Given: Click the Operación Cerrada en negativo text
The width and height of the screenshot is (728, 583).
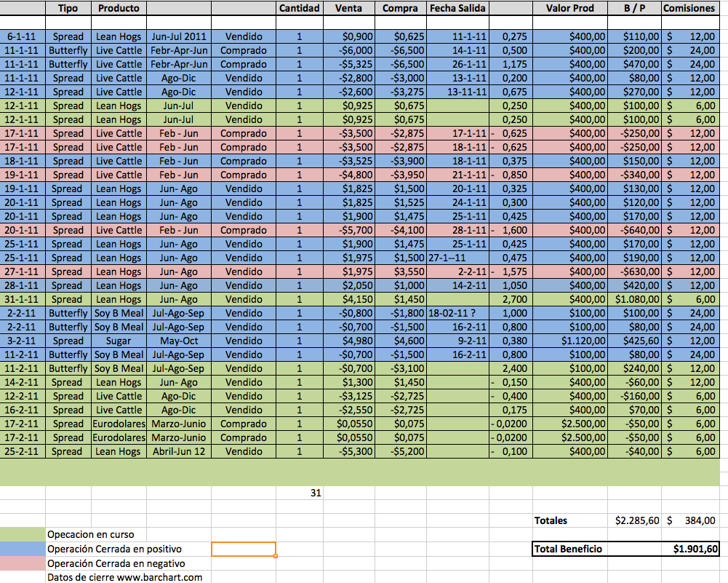Looking at the screenshot, I should click(x=116, y=563).
